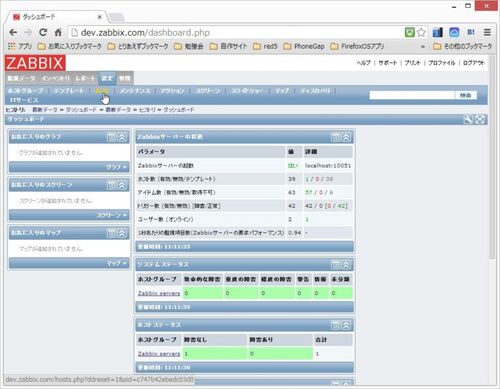Open dashboard configuration wrench icon
The width and height of the screenshot is (500, 389).
click(468, 119)
